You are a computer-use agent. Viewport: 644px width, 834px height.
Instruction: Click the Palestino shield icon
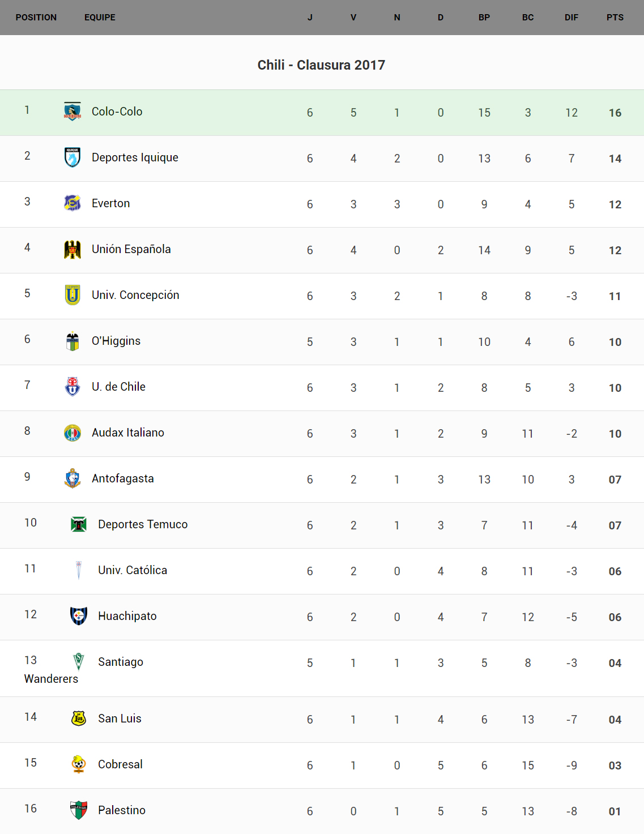point(79,810)
